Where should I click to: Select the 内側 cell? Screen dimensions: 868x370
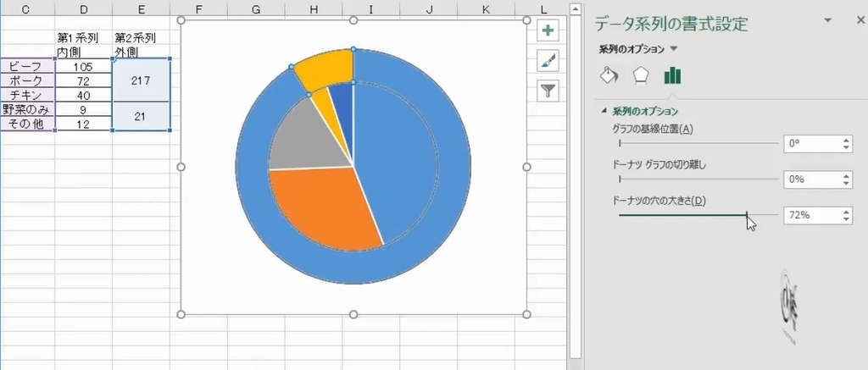tap(83, 52)
